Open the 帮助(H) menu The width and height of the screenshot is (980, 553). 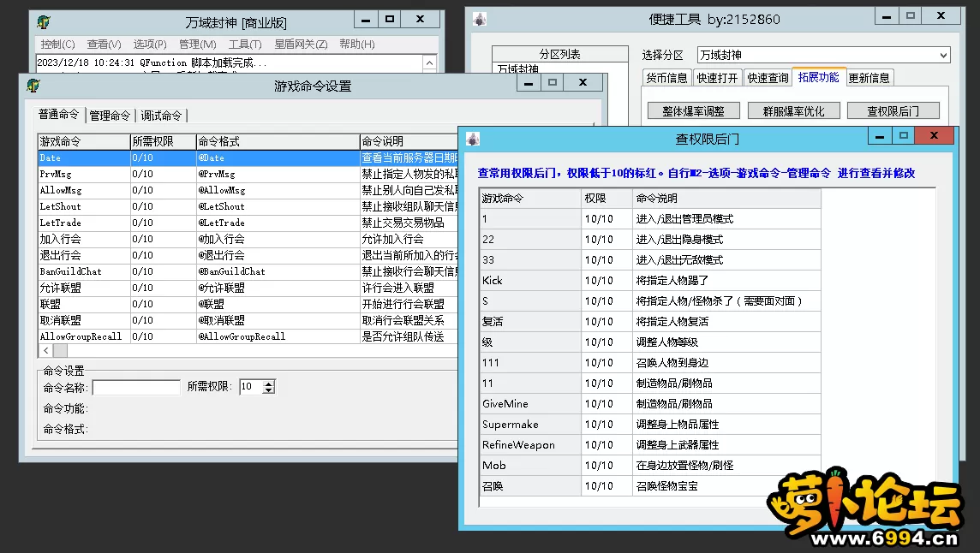pos(357,45)
